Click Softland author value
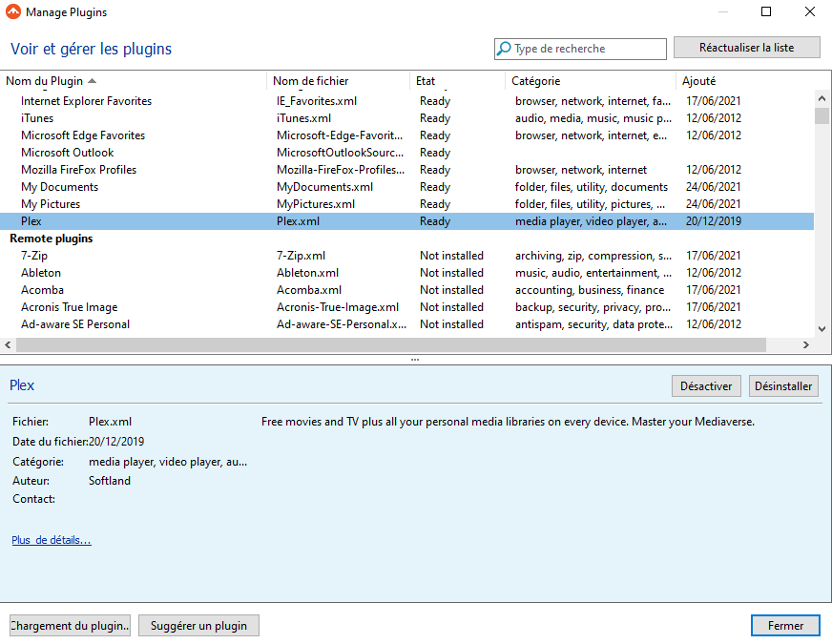This screenshot has height=644, width=832. point(110,481)
